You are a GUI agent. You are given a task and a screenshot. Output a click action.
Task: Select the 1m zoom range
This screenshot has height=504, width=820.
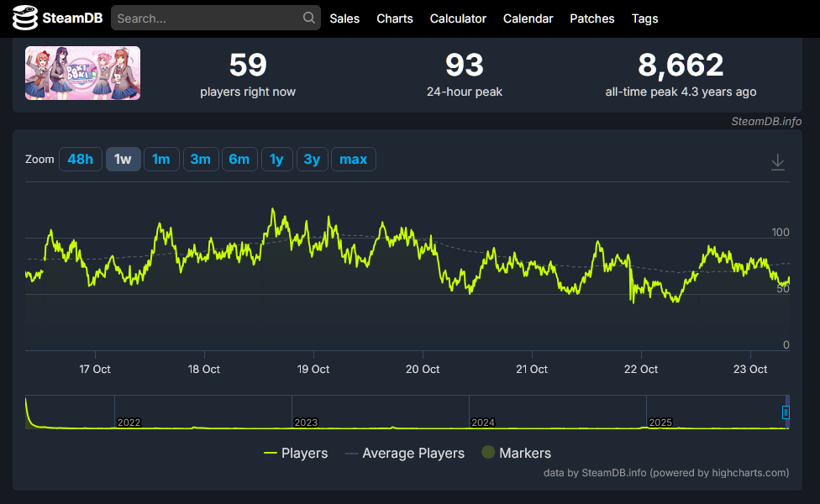(x=161, y=159)
